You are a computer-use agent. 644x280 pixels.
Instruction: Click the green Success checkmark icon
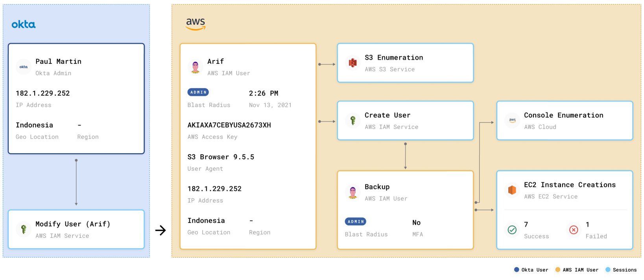512,230
